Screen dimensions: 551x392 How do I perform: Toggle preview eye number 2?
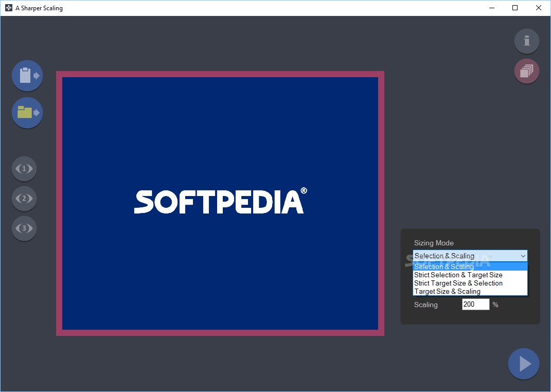pos(24,199)
